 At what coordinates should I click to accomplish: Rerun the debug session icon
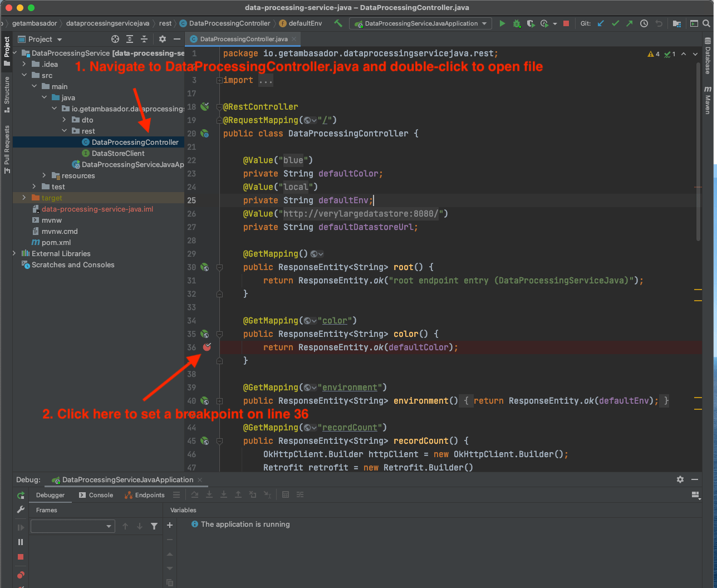click(x=21, y=495)
